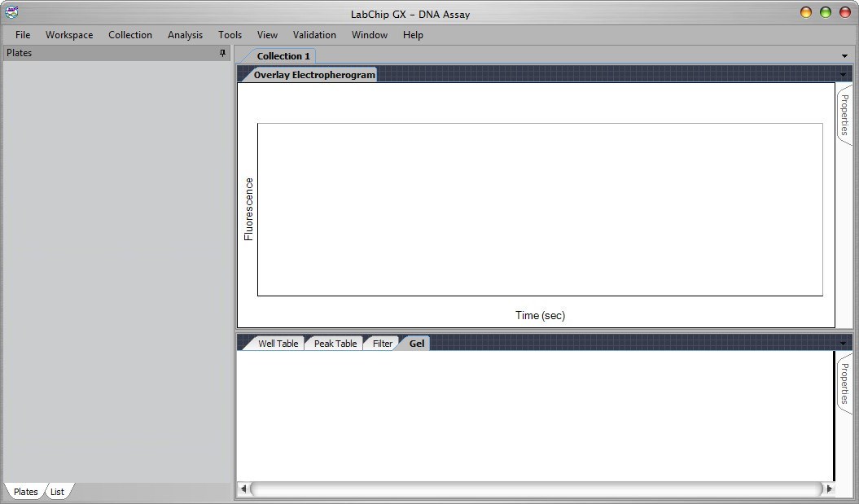This screenshot has height=504, width=859.
Task: Select the Gel tab
Action: click(416, 343)
